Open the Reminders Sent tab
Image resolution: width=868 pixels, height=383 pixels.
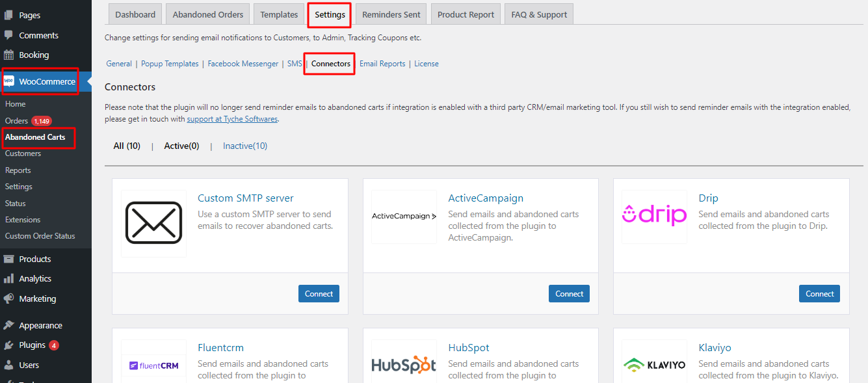pos(391,14)
